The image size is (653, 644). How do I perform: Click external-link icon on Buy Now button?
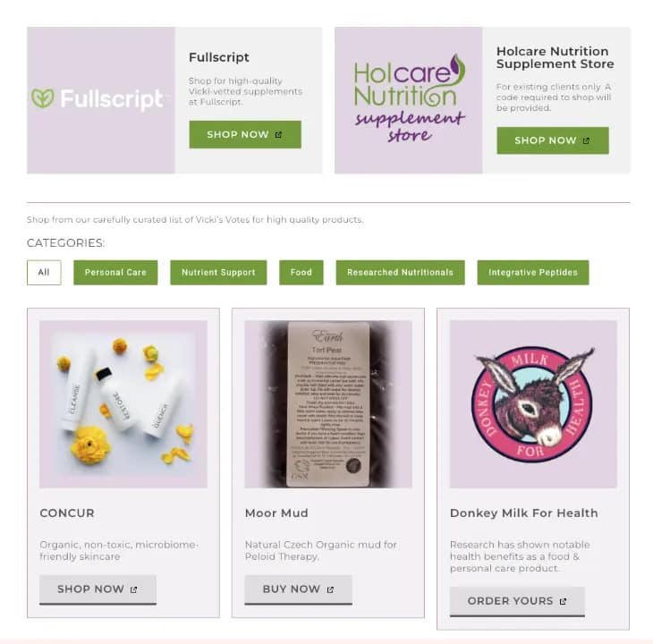coord(330,589)
